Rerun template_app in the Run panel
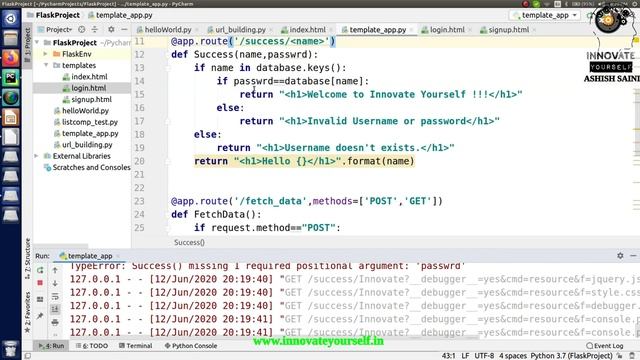640x360 pixels. 40,270
